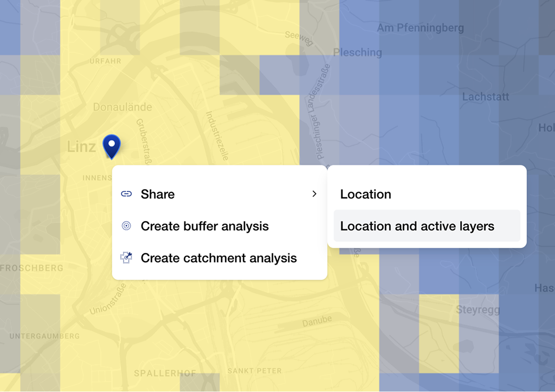Click the Gruberstraße street label
The image size is (555, 392).
pyautogui.click(x=143, y=141)
